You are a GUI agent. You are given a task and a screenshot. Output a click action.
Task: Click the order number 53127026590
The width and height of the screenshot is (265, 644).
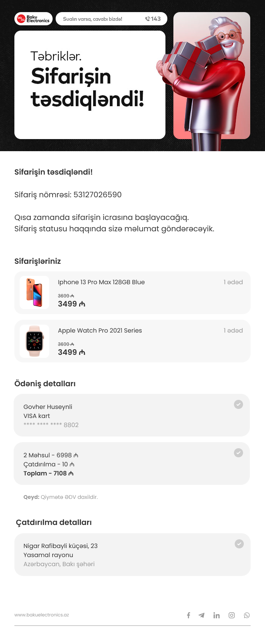pos(97,195)
